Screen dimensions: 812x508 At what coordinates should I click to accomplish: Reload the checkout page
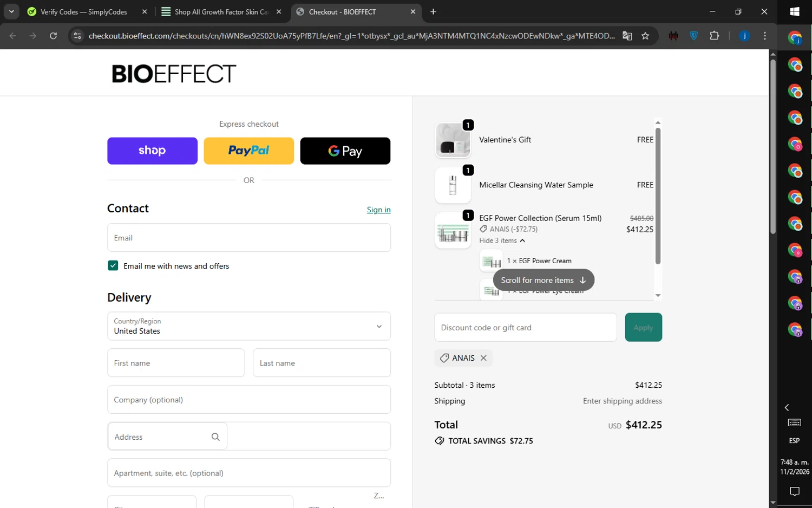[53, 36]
